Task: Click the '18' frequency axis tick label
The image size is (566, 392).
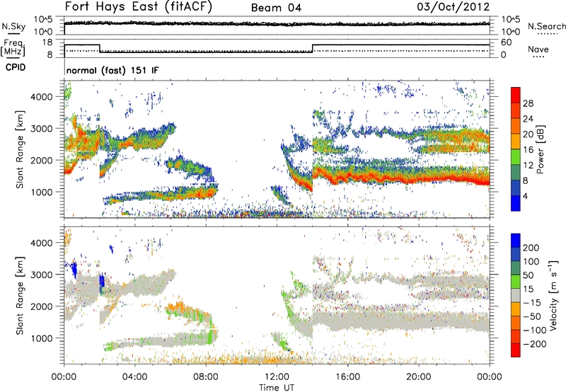Action: tap(47, 42)
